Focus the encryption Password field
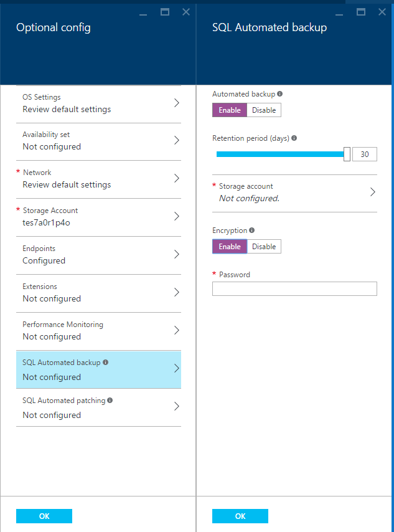 coord(294,288)
